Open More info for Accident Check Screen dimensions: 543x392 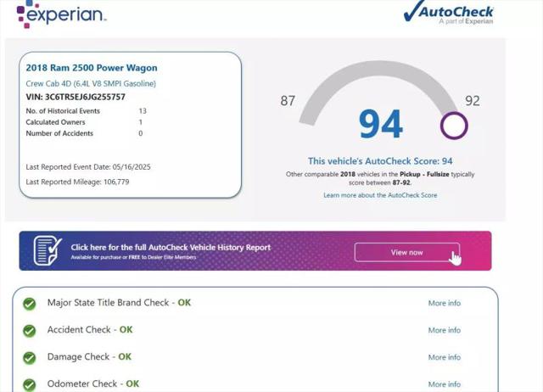[x=445, y=330]
